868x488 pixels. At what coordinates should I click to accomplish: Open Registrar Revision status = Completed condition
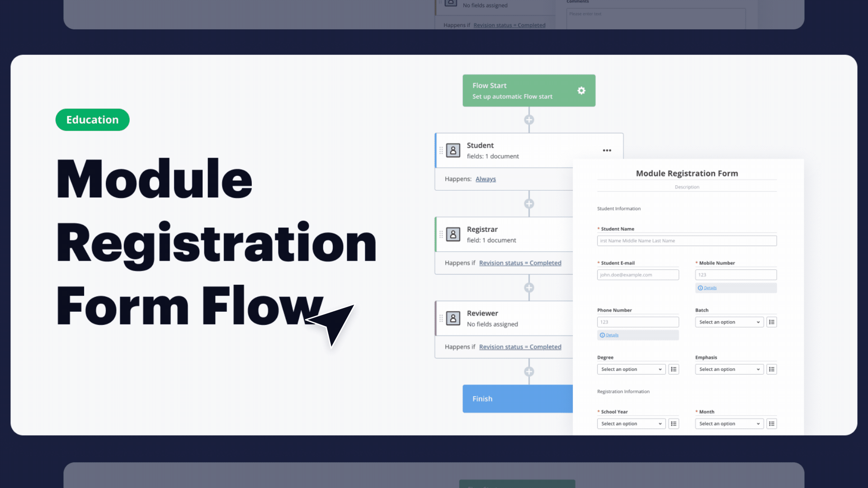click(520, 263)
